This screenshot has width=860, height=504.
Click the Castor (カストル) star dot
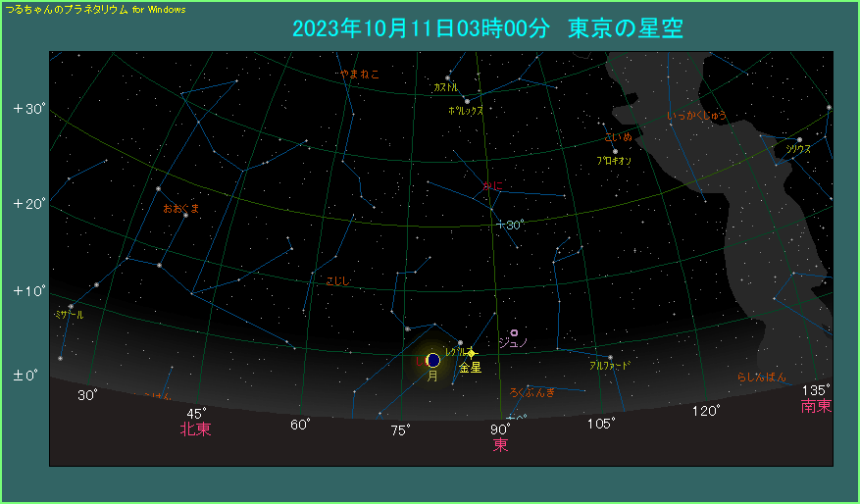[447, 78]
